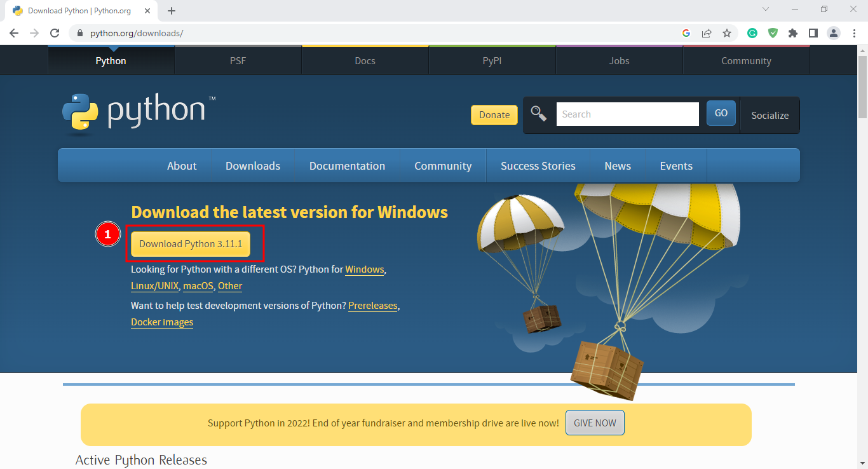This screenshot has width=868, height=469.
Task: Click the search tabs chevron in title bar
Action: tap(766, 9)
